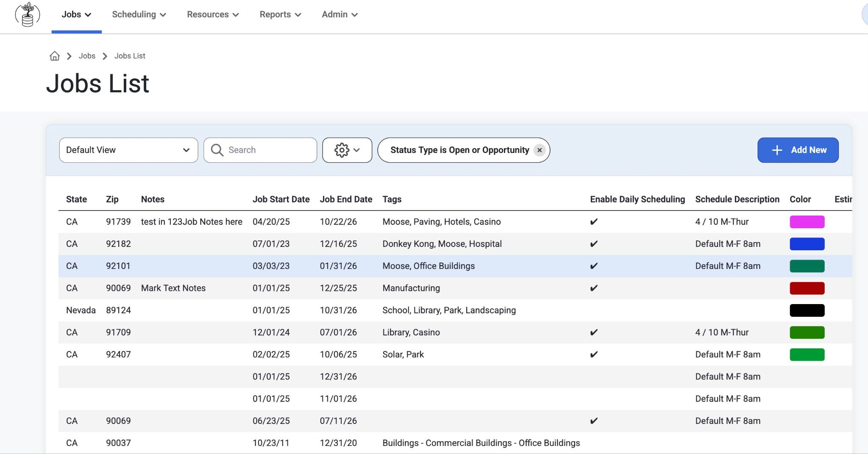This screenshot has width=868, height=454.
Task: Toggle daily scheduling check for 06/23/25 row
Action: 594,421
